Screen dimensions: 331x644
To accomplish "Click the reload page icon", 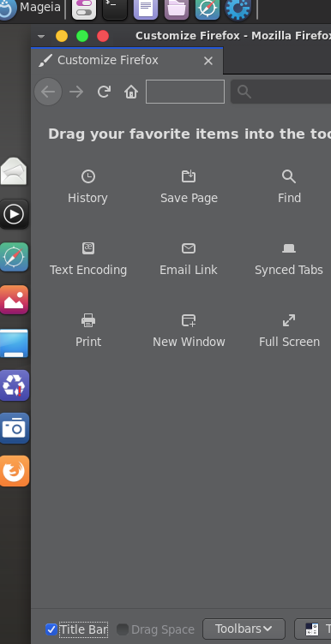I will click(104, 92).
